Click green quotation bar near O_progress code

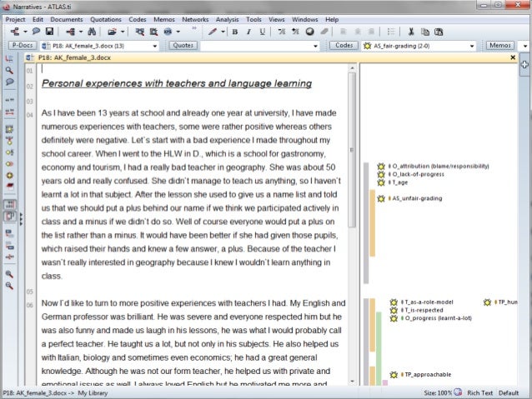point(379,348)
